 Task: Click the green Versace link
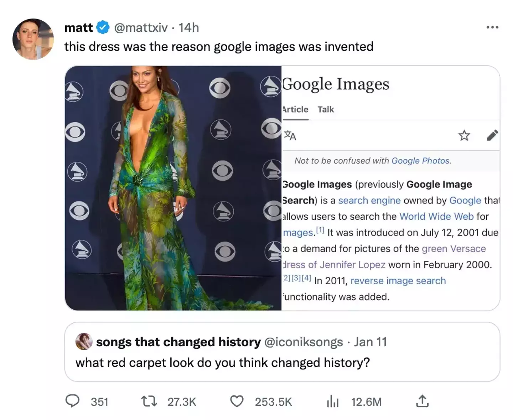[x=454, y=249]
